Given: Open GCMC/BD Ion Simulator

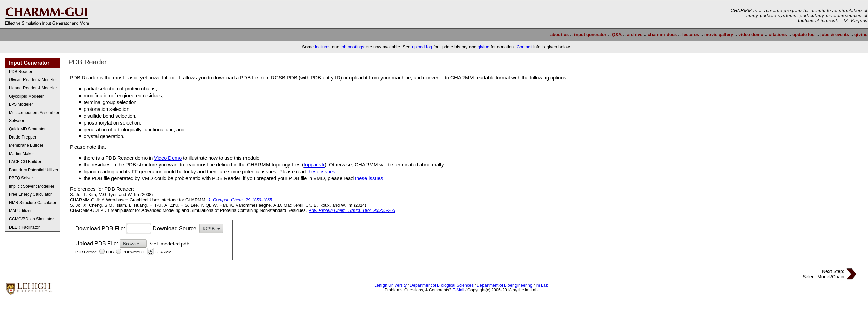Looking at the screenshot, I should point(31,219).
